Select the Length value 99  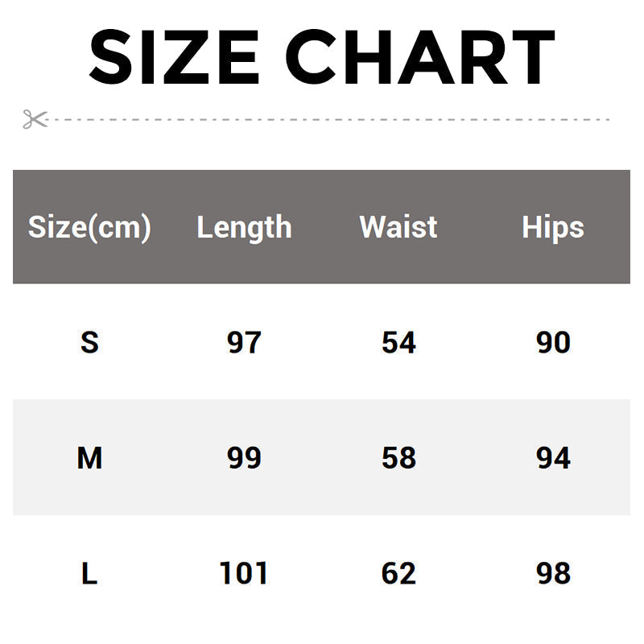pos(244,458)
